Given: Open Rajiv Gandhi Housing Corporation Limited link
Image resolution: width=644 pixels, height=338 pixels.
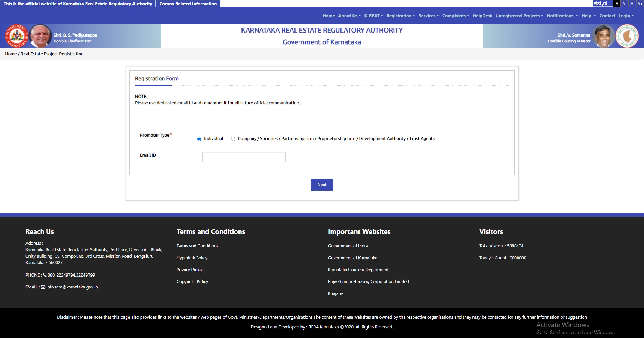Looking at the screenshot, I should [368, 281].
